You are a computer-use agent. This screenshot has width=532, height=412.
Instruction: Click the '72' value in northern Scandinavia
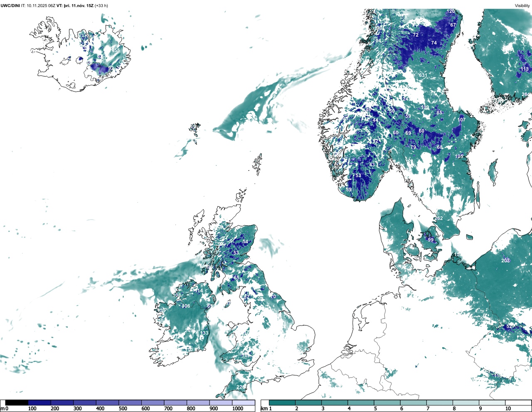(x=416, y=35)
